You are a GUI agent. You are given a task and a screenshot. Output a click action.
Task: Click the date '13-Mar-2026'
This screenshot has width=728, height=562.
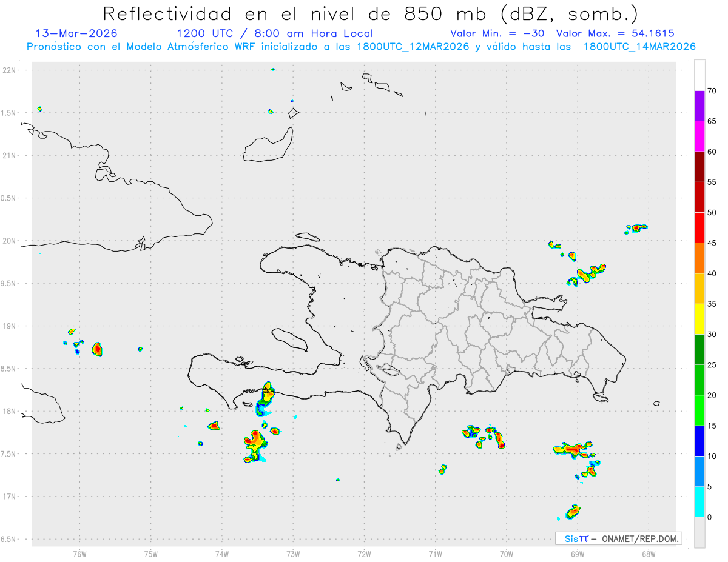point(76,33)
